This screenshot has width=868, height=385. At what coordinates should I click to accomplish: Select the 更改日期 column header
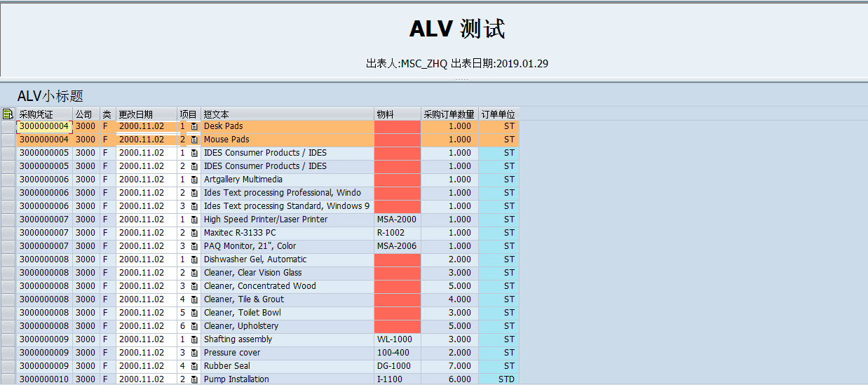pyautogui.click(x=147, y=114)
